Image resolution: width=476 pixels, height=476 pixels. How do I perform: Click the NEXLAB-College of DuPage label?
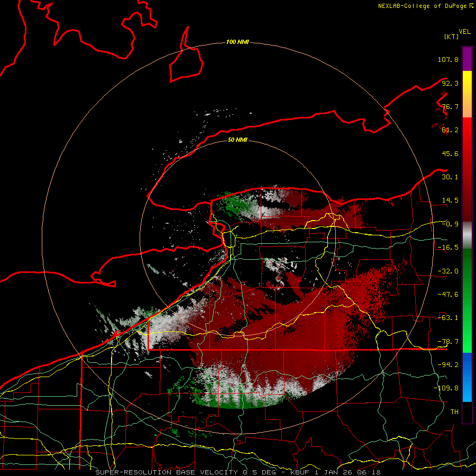(423, 6)
